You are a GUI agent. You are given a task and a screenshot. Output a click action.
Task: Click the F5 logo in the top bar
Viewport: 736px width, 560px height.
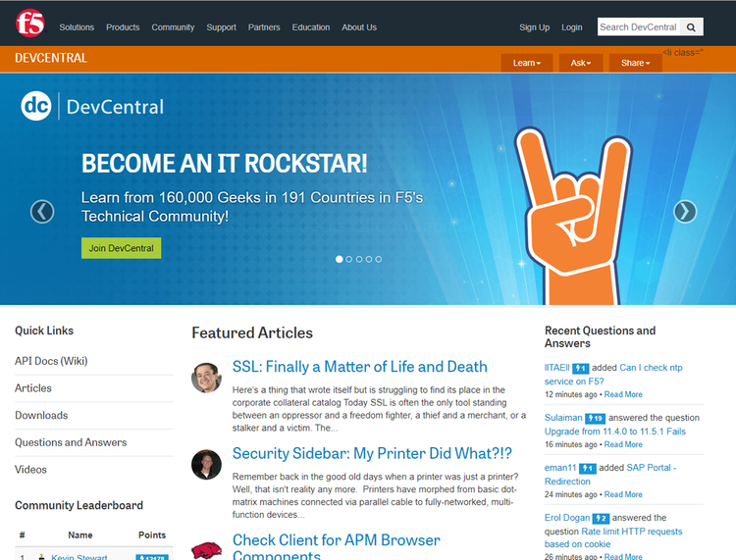pos(30,23)
